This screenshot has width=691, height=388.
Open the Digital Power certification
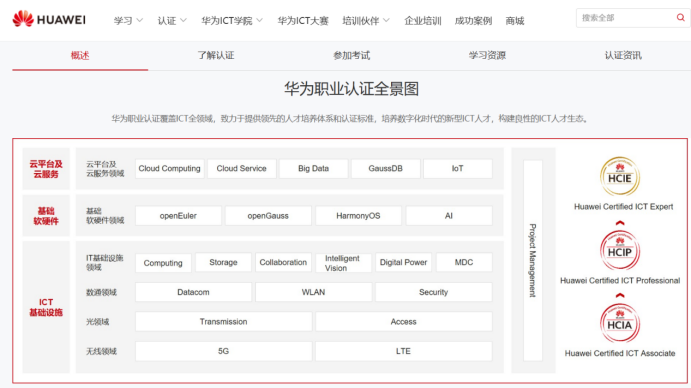(x=403, y=262)
